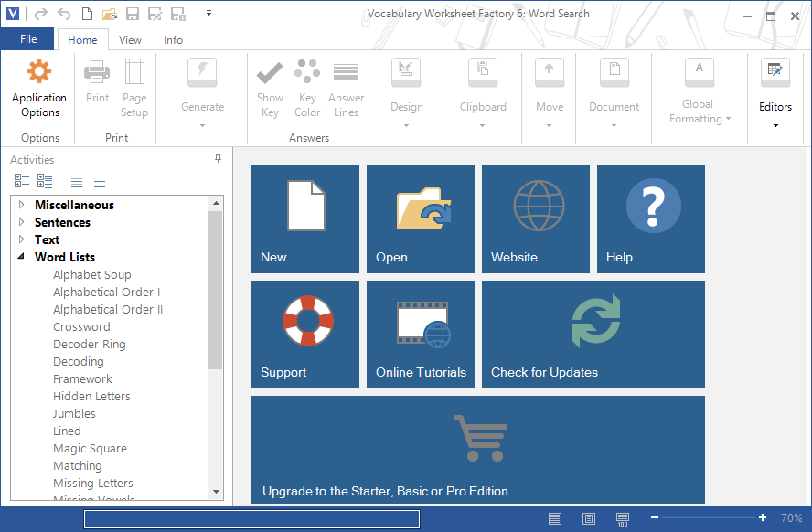Screen dimensions: 812x532
Task: Select the Magic Square activity
Action: coord(91,448)
